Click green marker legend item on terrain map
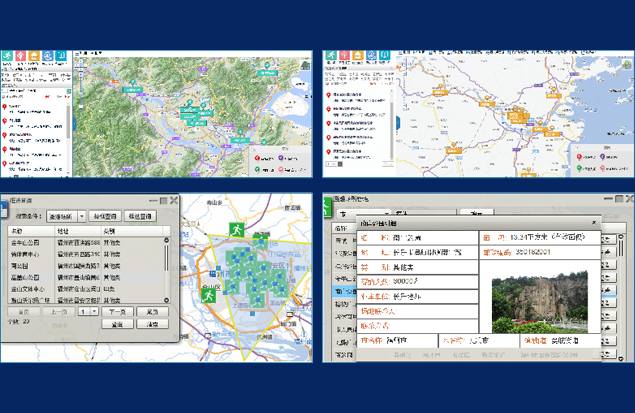 [265, 170]
